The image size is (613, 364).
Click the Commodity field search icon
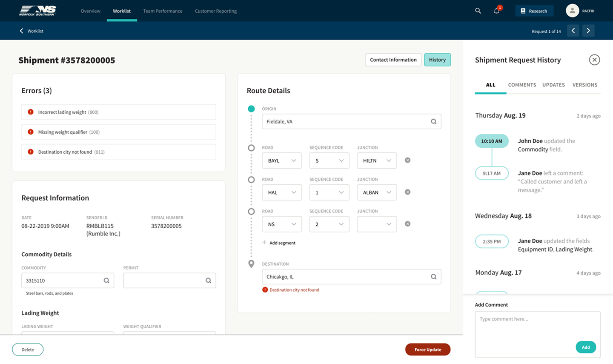pyautogui.click(x=106, y=281)
